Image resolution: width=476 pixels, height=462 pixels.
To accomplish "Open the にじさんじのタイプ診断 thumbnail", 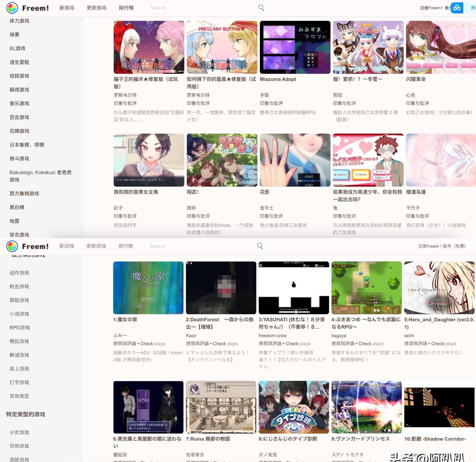I will point(294,407).
